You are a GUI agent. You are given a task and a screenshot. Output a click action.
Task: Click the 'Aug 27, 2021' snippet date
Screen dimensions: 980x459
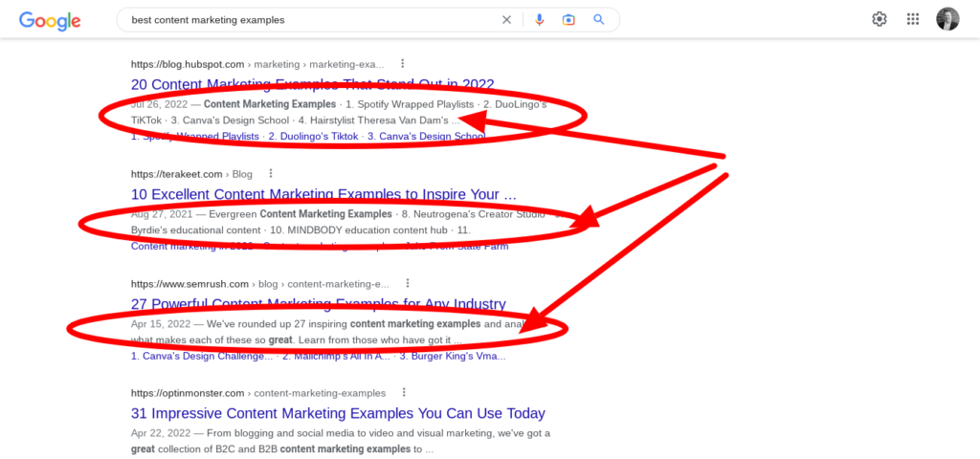pos(162,214)
